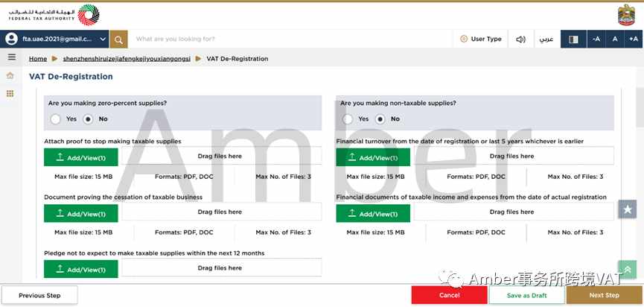Select No for zero-percent supplies
Image resolution: width=644 pixels, height=307 pixels.
[x=88, y=119]
